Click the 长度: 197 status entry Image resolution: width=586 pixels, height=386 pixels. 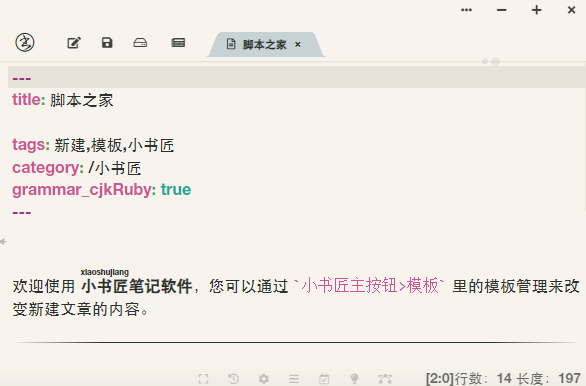tap(549, 379)
